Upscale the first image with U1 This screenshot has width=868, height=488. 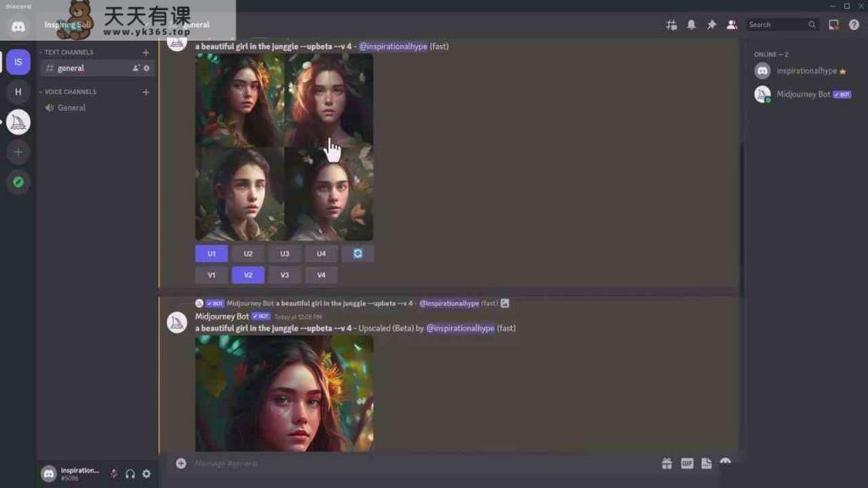click(211, 253)
